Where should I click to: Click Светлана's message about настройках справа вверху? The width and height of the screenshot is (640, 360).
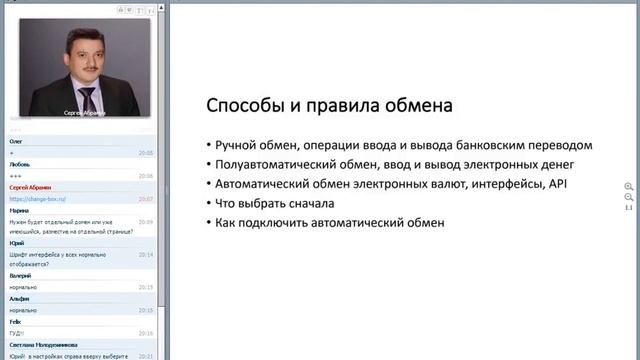69,356
